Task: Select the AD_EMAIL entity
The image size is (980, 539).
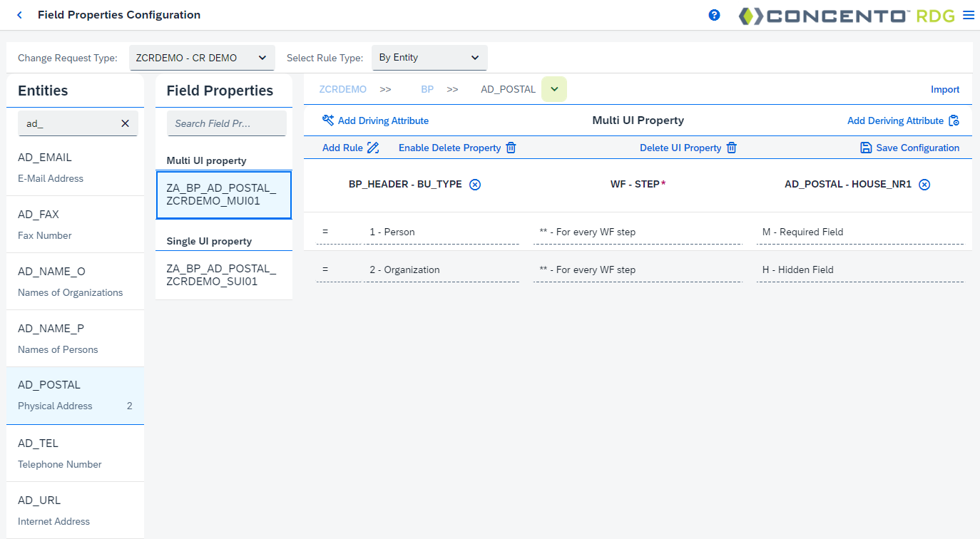Action: (75, 168)
